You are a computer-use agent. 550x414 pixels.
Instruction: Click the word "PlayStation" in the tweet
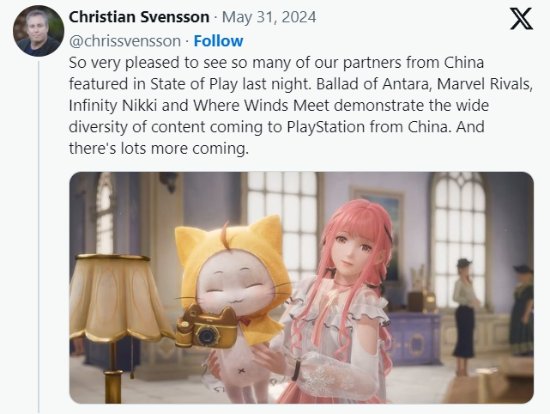tap(326, 127)
